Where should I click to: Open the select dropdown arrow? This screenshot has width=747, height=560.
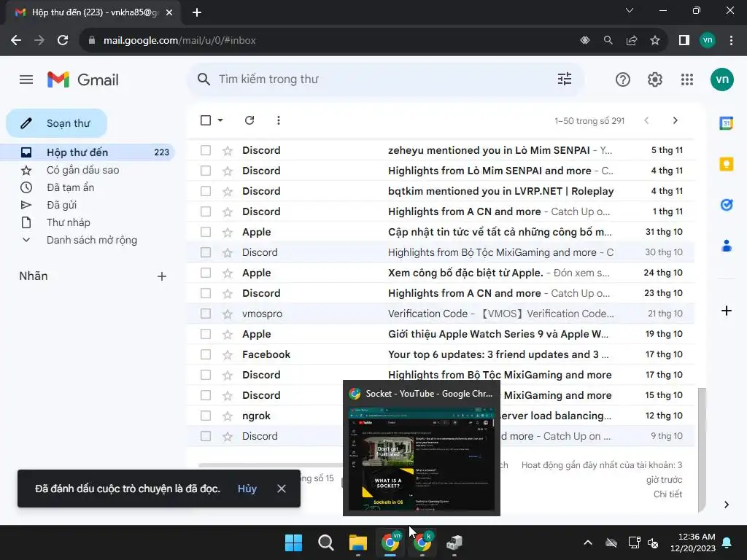(220, 120)
